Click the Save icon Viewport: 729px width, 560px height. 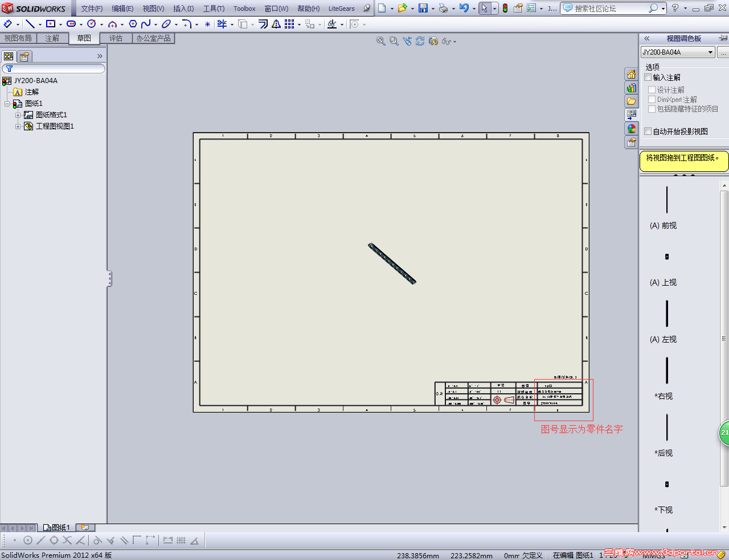coord(423,8)
